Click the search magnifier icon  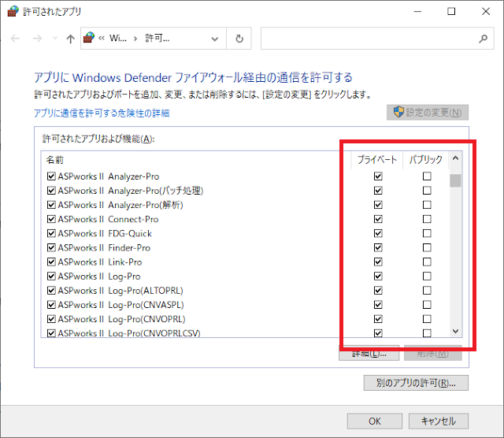click(x=483, y=39)
